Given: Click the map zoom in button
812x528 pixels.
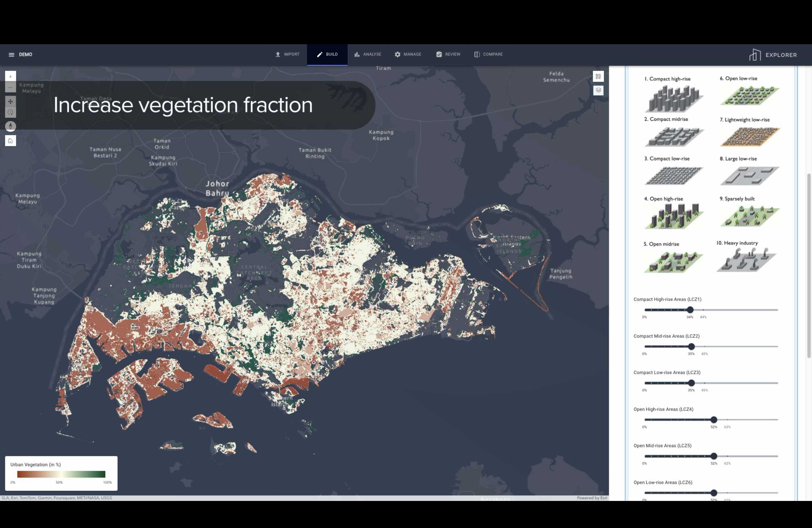Looking at the screenshot, I should [x=10, y=76].
